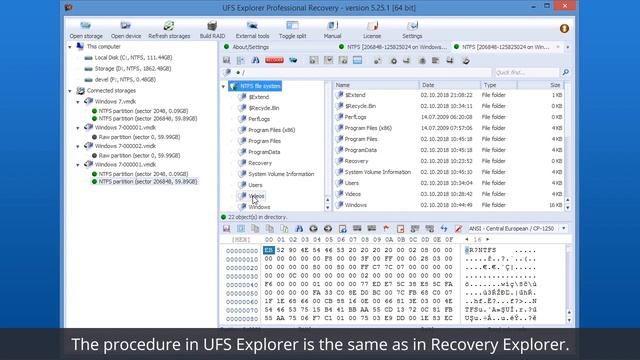
Task: Collapse the Windows 7.vmdk node
Action: point(78,102)
